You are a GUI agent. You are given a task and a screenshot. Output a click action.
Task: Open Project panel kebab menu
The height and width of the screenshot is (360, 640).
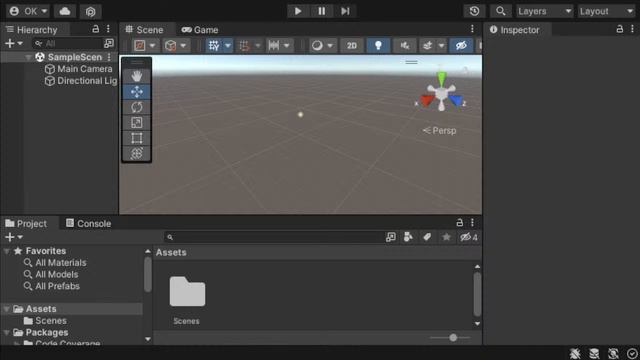tap(472, 223)
